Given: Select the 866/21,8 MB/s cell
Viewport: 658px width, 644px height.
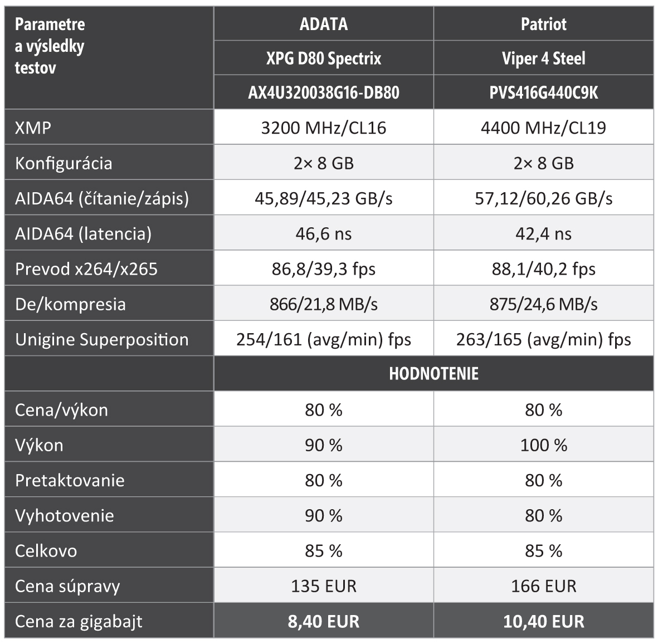Looking at the screenshot, I should pos(324,304).
